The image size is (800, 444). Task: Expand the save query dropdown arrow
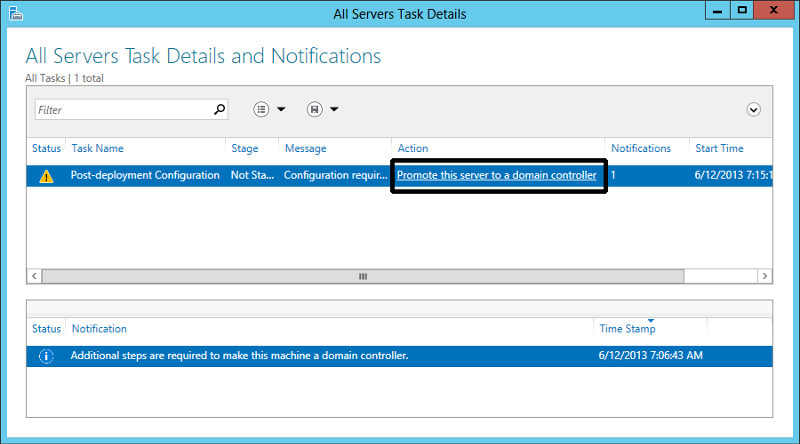point(334,109)
